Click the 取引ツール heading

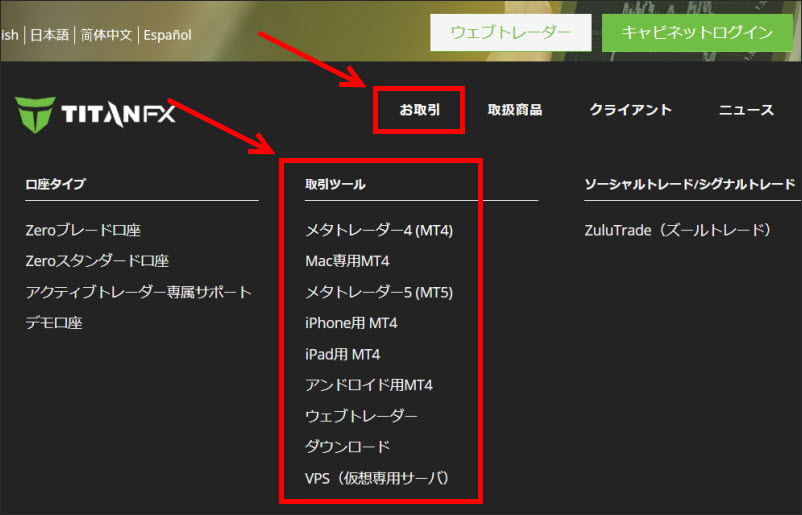pyautogui.click(x=335, y=184)
